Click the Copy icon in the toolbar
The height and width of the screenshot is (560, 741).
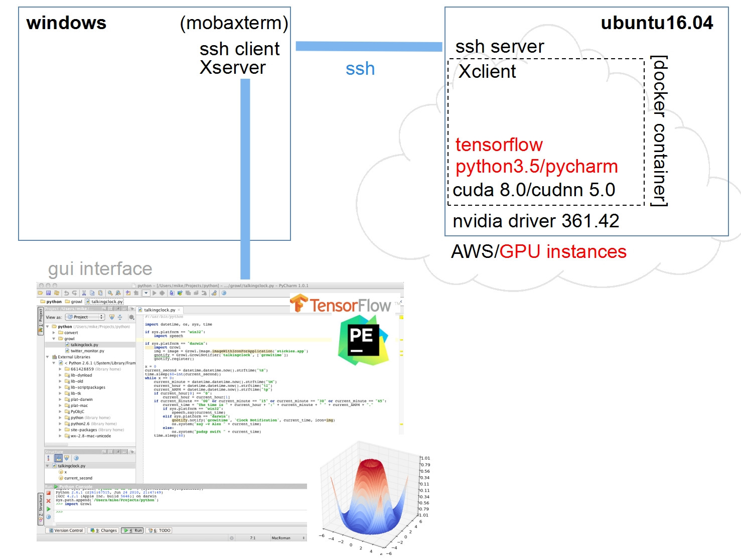[92, 293]
